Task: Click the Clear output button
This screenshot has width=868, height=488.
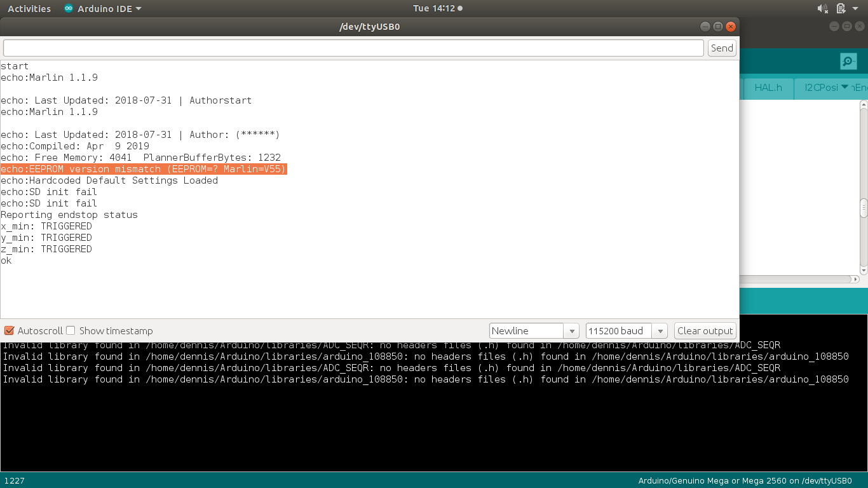Action: [705, 330]
